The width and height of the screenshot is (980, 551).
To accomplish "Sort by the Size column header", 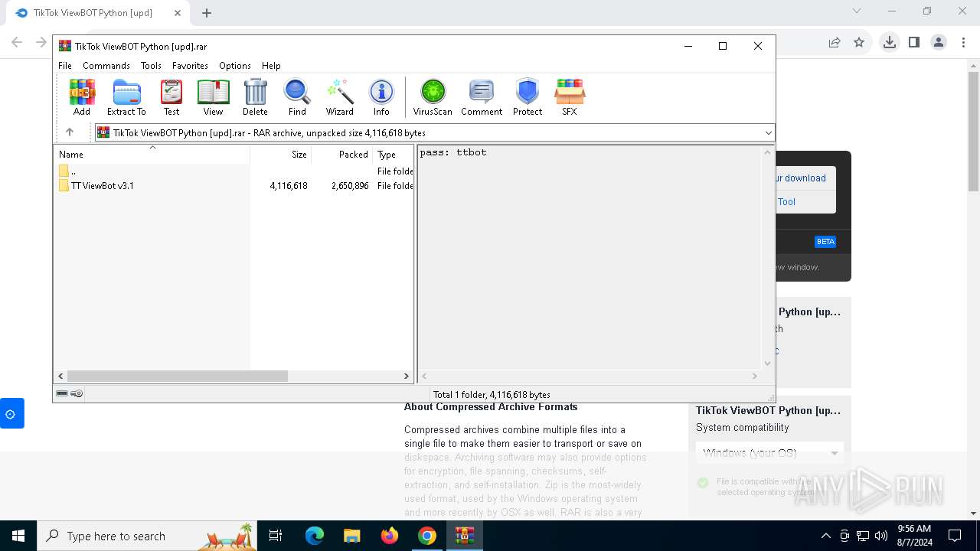I will click(x=281, y=154).
